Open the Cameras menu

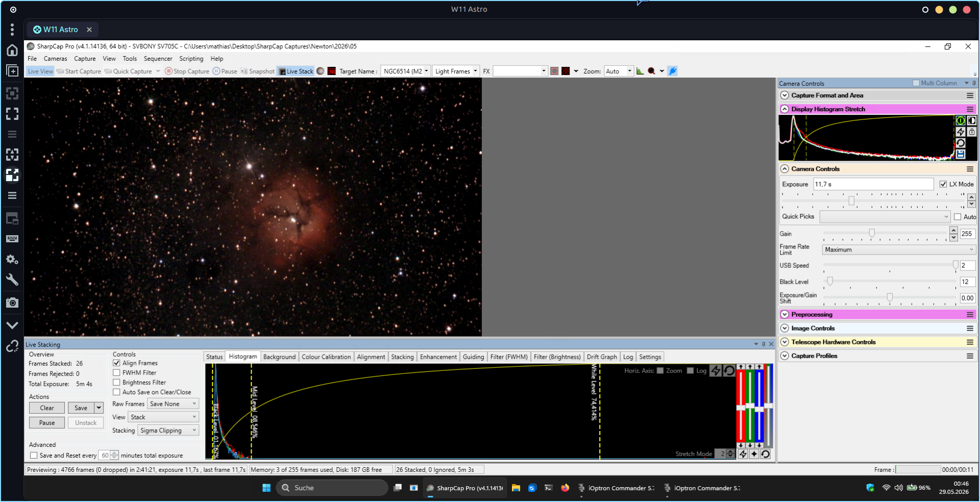pyautogui.click(x=55, y=59)
